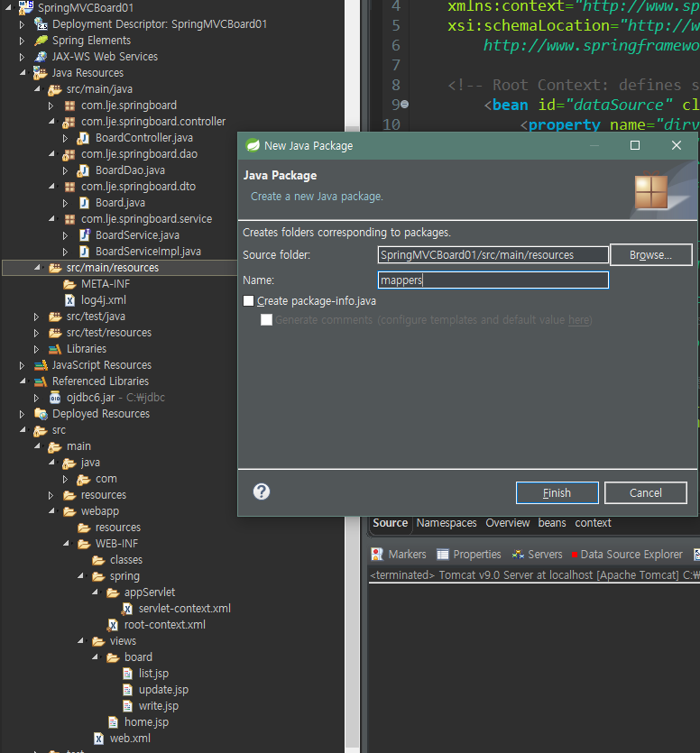700x753 pixels.
Task: Click the BoardService.java interface icon
Action: [84, 235]
